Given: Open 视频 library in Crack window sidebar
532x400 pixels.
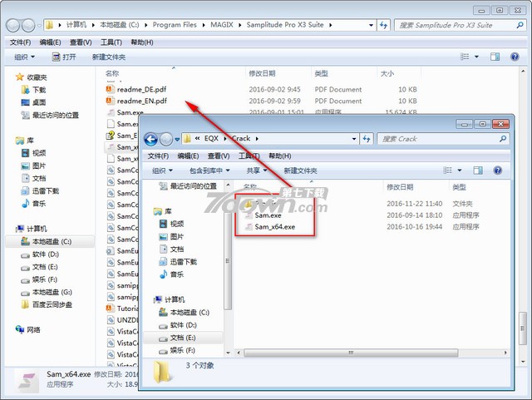Looking at the screenshot, I should [172, 224].
